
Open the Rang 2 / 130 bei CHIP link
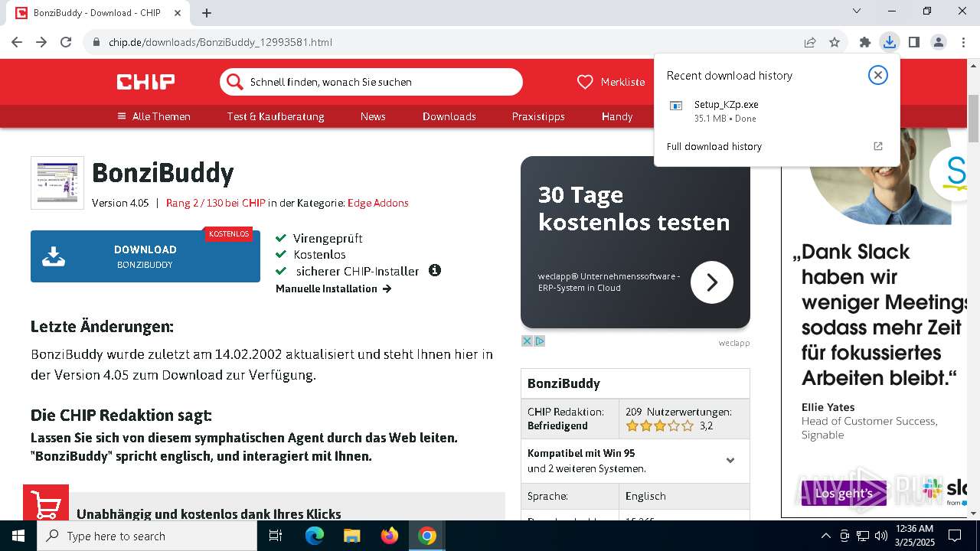(215, 203)
